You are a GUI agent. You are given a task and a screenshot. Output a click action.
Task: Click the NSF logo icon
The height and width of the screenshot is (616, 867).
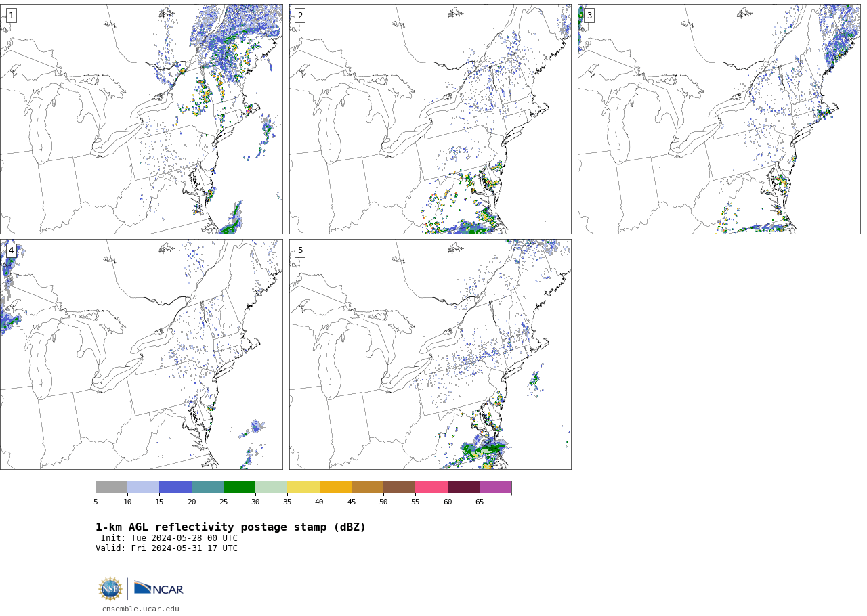[110, 589]
